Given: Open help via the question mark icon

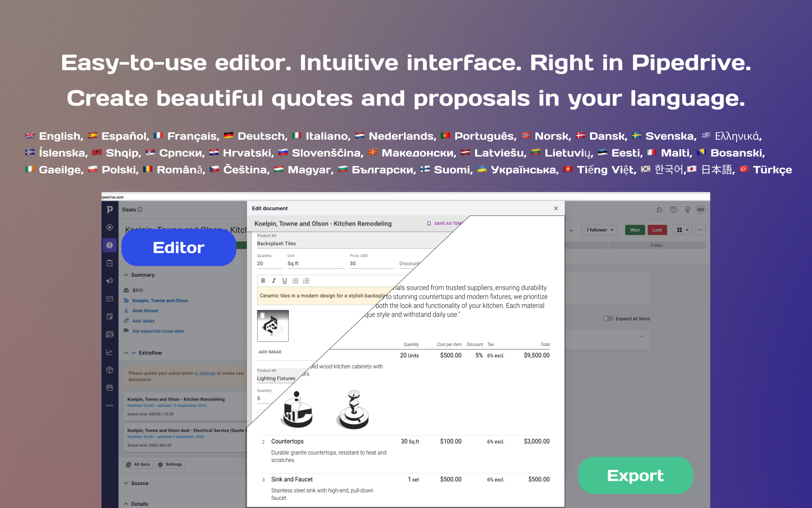Looking at the screenshot, I should pos(673,210).
